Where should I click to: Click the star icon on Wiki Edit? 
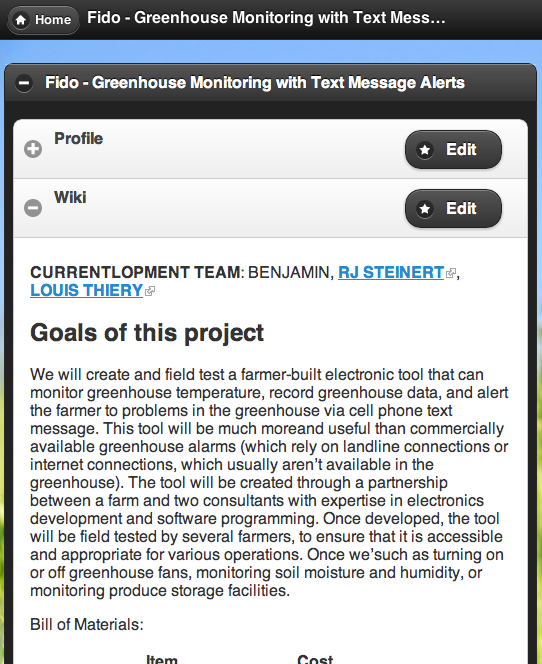point(425,208)
